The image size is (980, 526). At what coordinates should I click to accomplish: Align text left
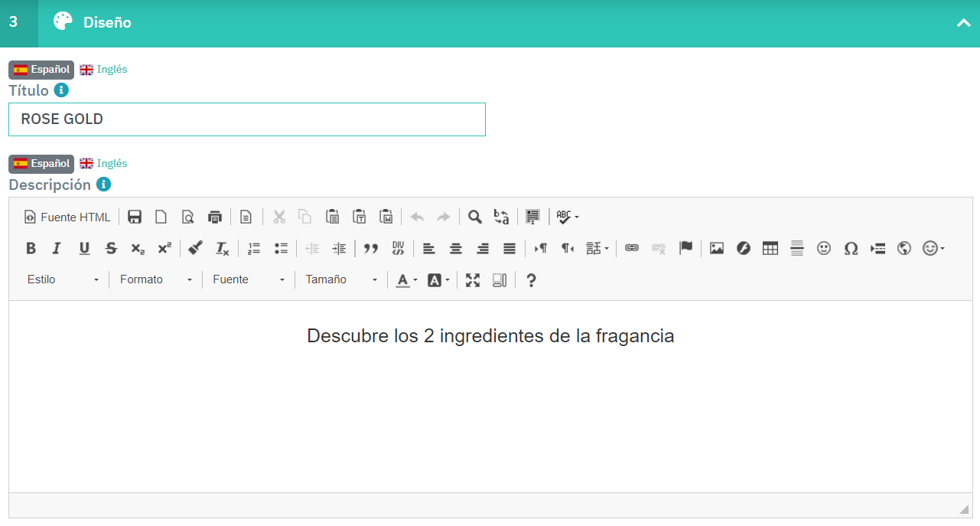pyautogui.click(x=429, y=248)
